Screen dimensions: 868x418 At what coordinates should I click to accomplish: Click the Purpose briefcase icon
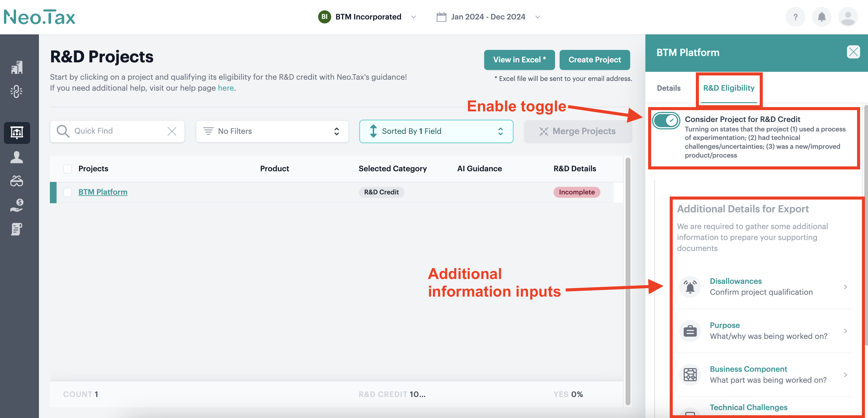click(x=690, y=331)
